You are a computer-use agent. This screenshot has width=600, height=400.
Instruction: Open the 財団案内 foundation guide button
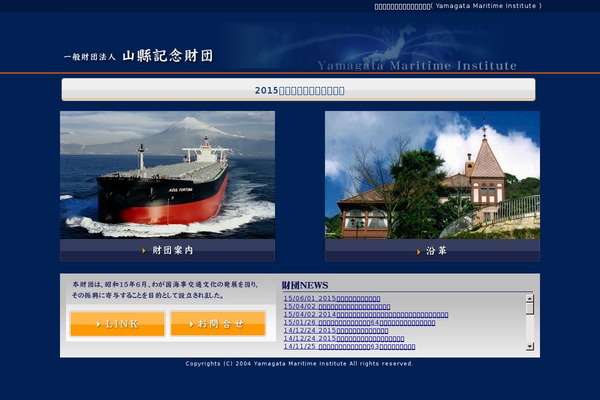click(x=167, y=250)
